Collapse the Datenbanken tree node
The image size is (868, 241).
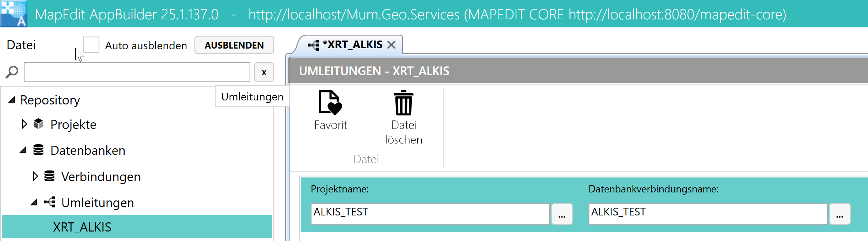23,150
